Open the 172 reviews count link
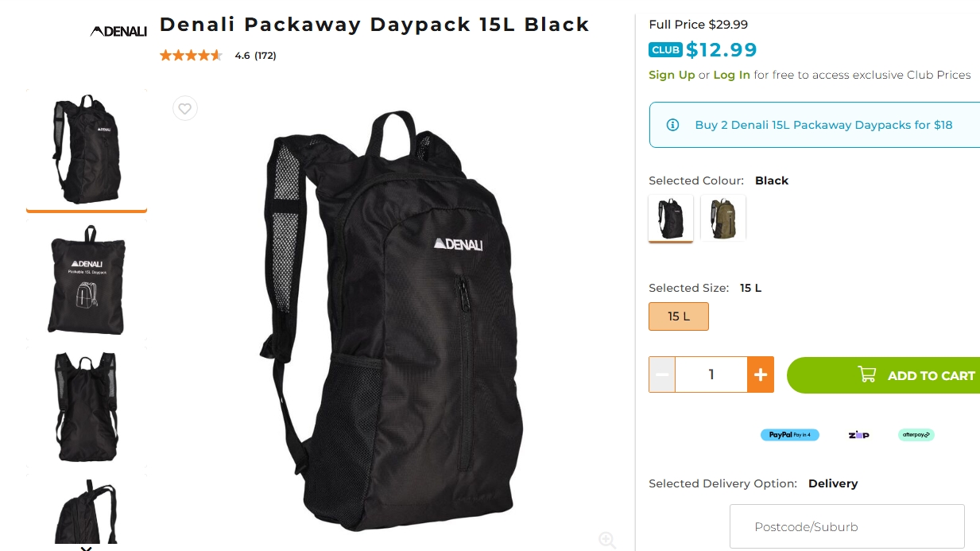 coord(265,56)
